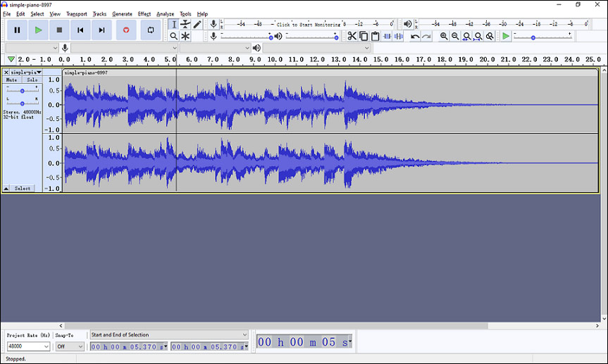Click the Zoom Toggle icon
Viewport: 608px width, 364px height.
click(x=490, y=36)
